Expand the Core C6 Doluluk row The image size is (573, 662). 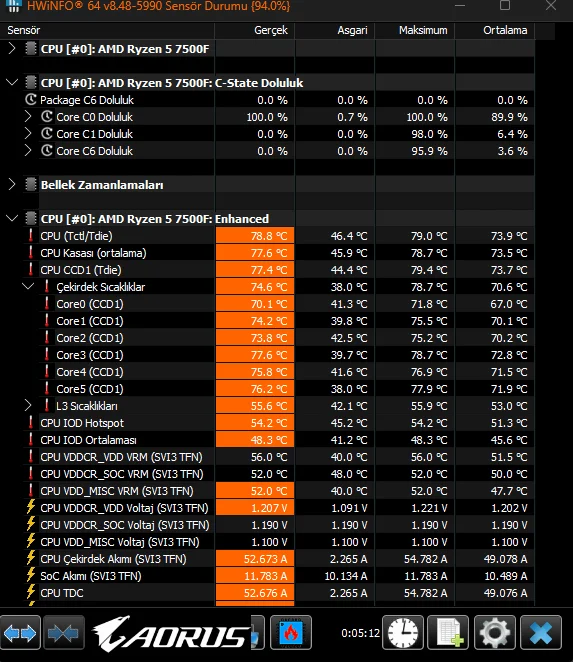tap(28, 151)
